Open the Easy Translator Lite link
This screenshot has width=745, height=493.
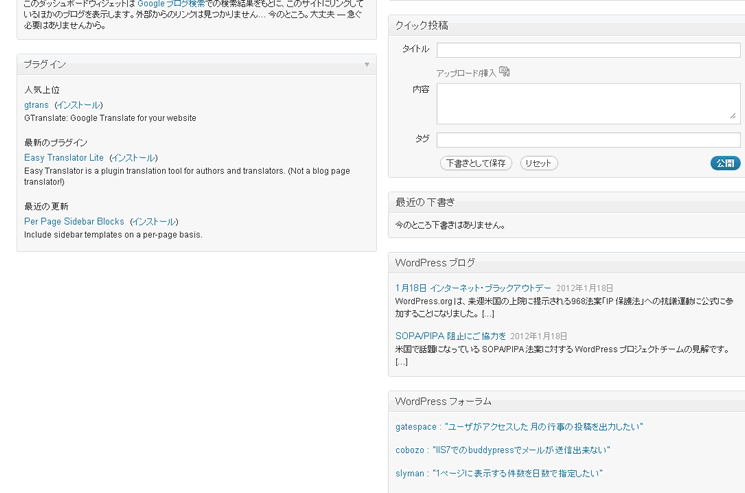pyautogui.click(x=64, y=158)
